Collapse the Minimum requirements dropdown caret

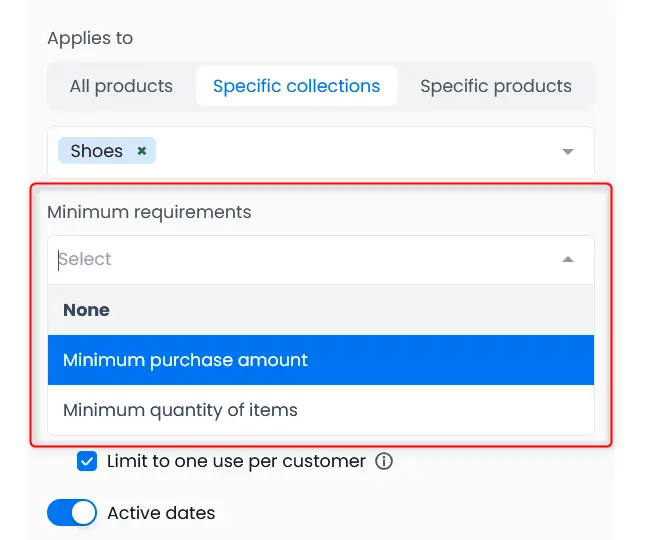click(x=568, y=260)
